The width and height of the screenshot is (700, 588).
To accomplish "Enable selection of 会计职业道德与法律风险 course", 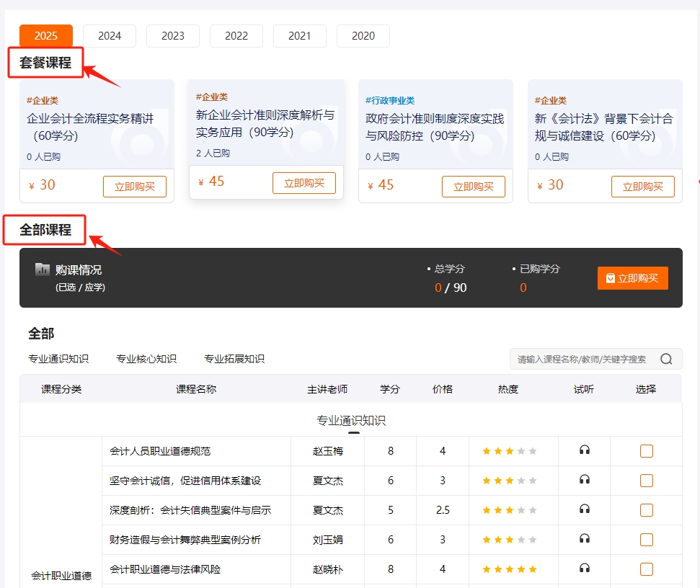I will [647, 569].
